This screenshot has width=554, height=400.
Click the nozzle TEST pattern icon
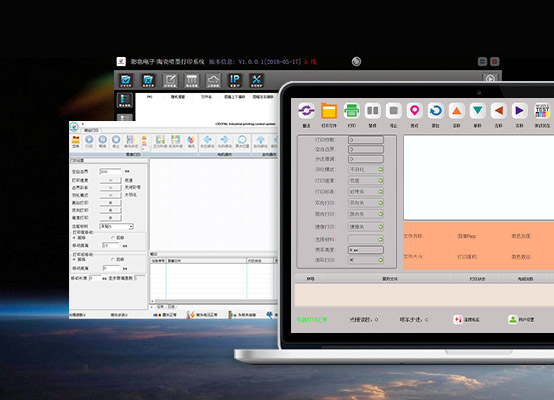point(542,111)
